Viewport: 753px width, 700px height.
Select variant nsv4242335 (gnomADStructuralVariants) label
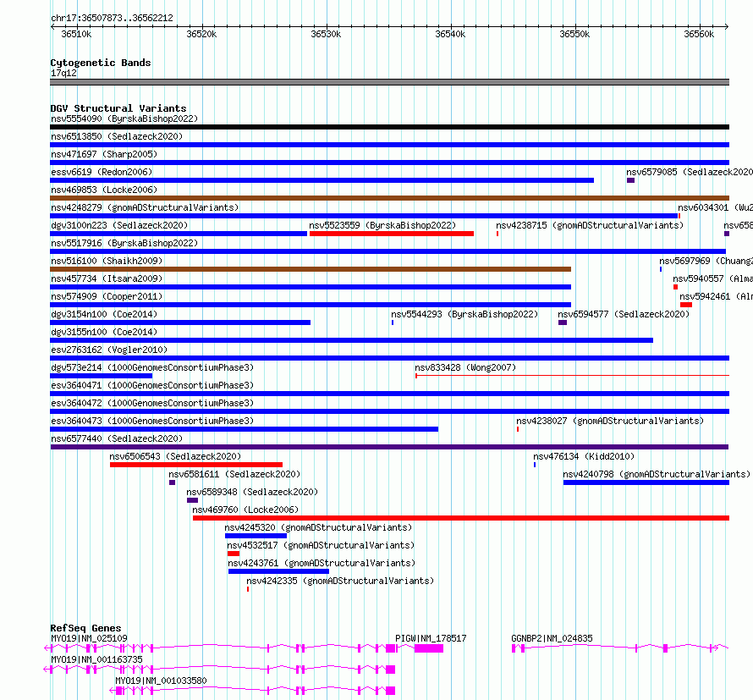point(340,581)
